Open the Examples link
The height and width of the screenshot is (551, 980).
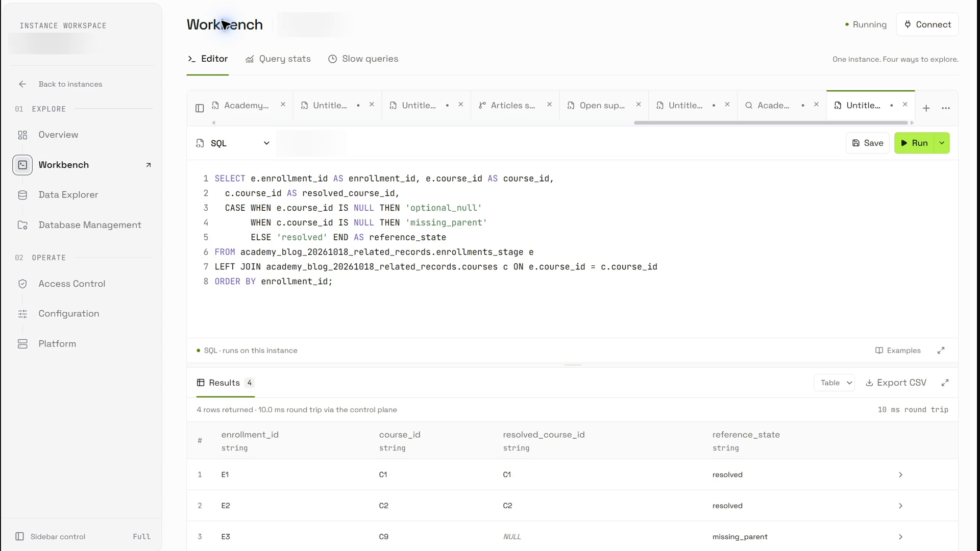click(x=898, y=350)
